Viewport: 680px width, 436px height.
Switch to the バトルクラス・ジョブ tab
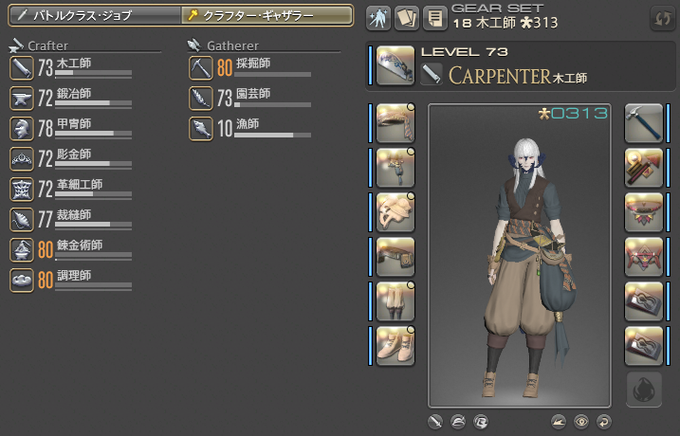[x=95, y=16]
